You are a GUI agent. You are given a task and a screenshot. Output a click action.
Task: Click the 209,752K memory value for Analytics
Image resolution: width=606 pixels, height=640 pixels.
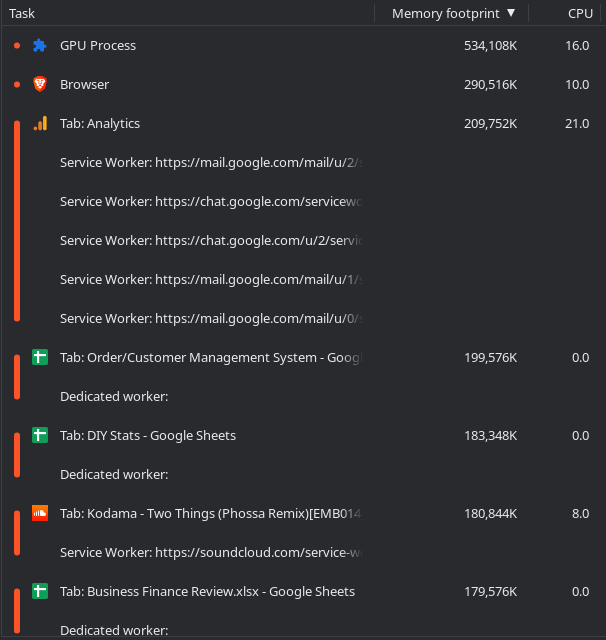click(x=490, y=124)
